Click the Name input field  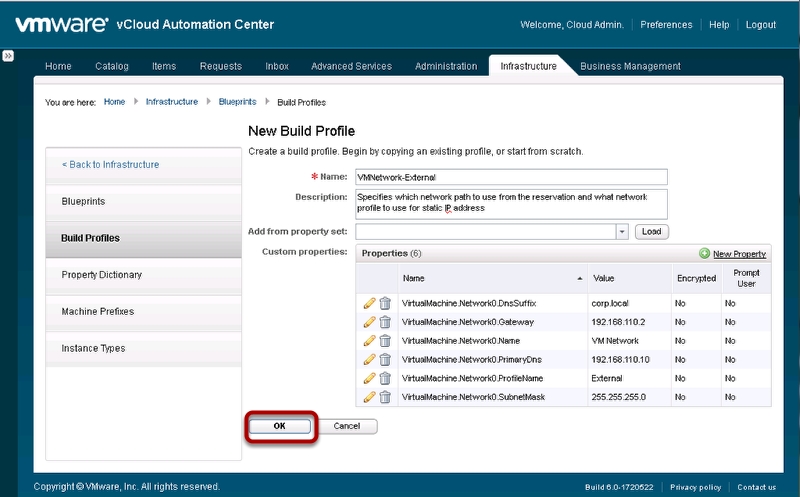pyautogui.click(x=511, y=177)
